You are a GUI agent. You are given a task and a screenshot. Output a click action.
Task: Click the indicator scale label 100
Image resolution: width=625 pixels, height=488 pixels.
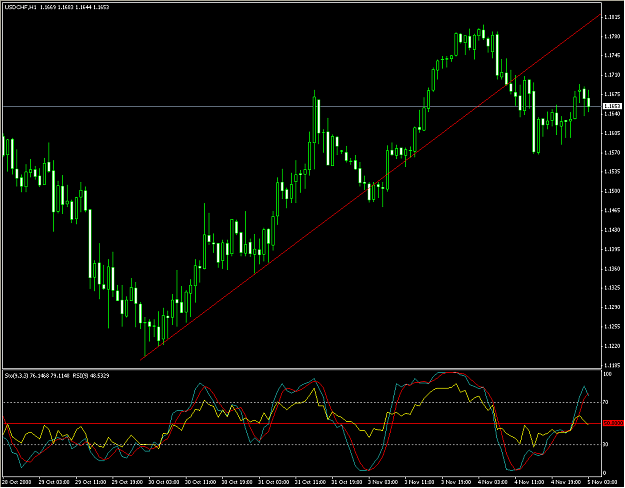pyautogui.click(x=607, y=374)
